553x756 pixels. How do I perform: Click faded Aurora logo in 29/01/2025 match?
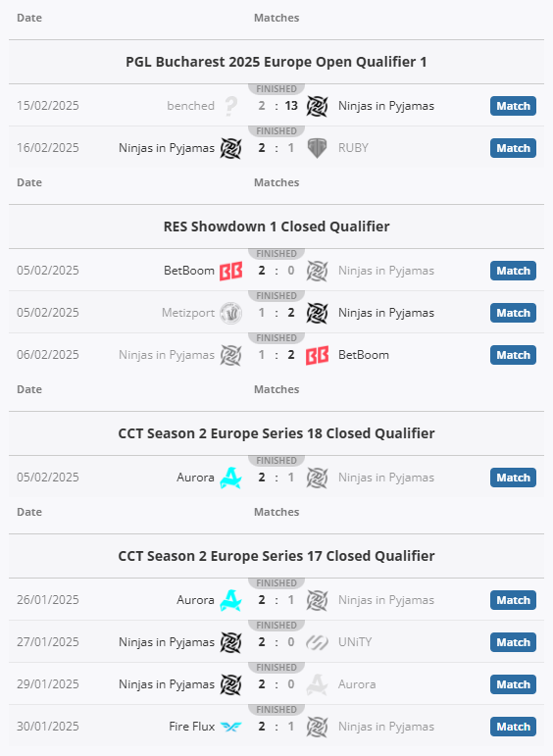(318, 684)
